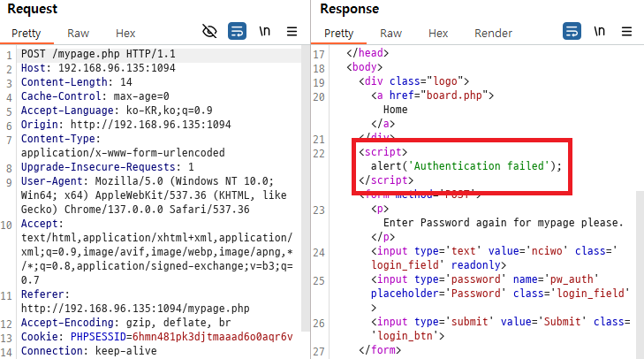Switch to Hex tab in Response panel
This screenshot has width=644, height=359.
coord(438,34)
